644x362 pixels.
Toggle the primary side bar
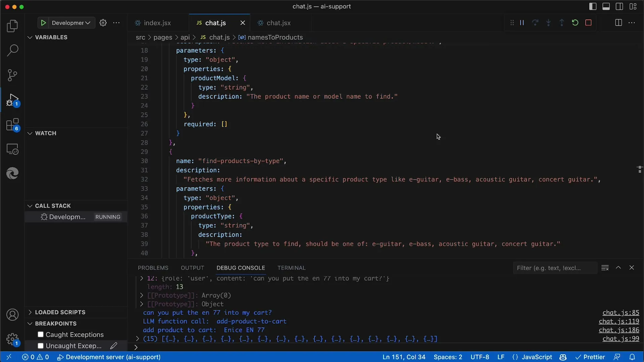point(593,6)
